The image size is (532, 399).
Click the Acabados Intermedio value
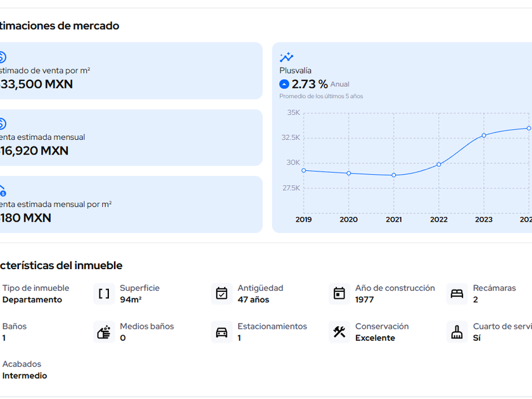pos(25,376)
